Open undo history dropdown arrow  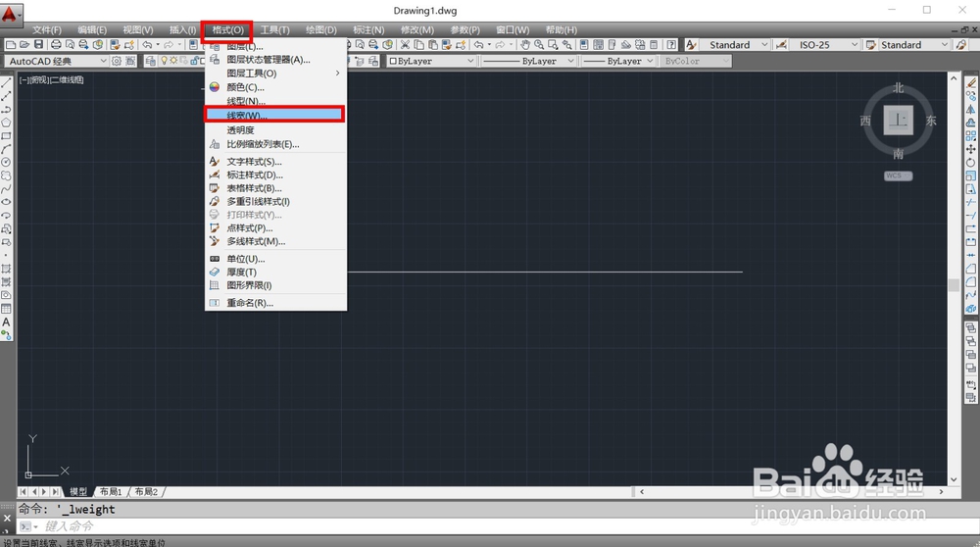pos(158,44)
